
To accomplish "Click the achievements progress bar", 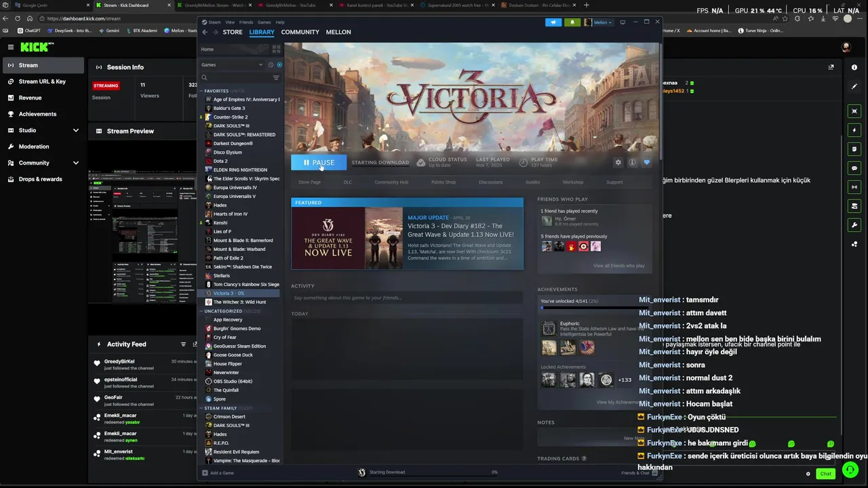I will pos(595,308).
